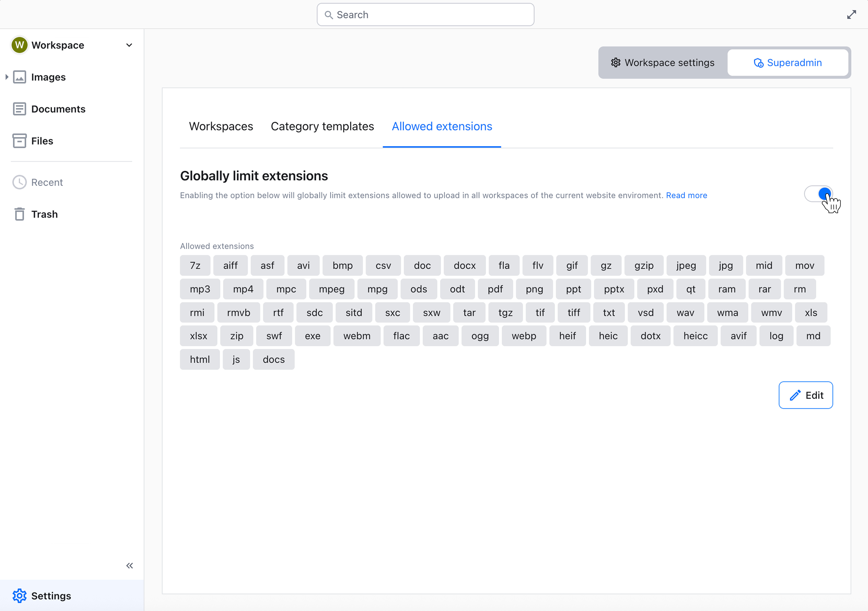This screenshot has height=611, width=868.
Task: Click the tiff extension tag
Action: (574, 312)
